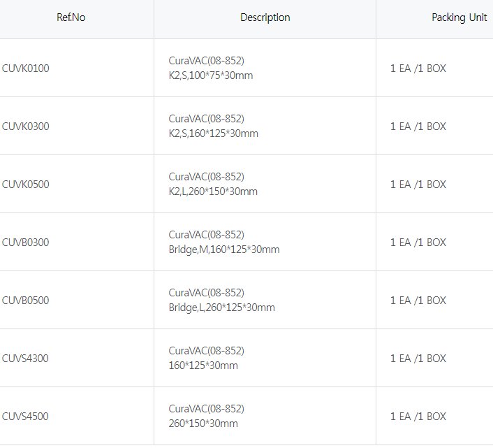Click the Bridge,L,260*125*30mm description text
The image size is (493, 448).
(x=222, y=308)
